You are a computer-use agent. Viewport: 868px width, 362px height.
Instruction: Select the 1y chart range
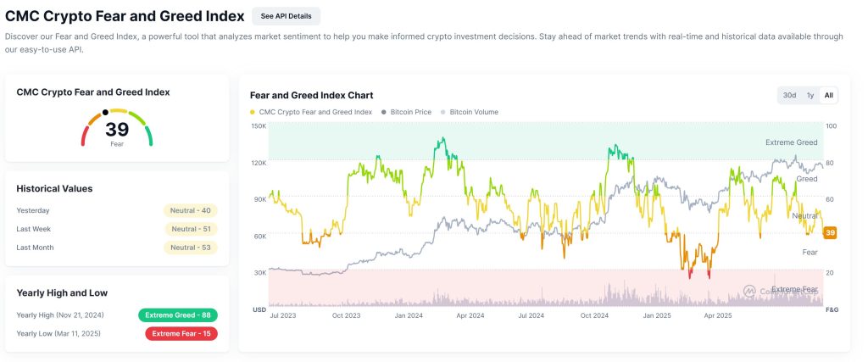pos(810,95)
